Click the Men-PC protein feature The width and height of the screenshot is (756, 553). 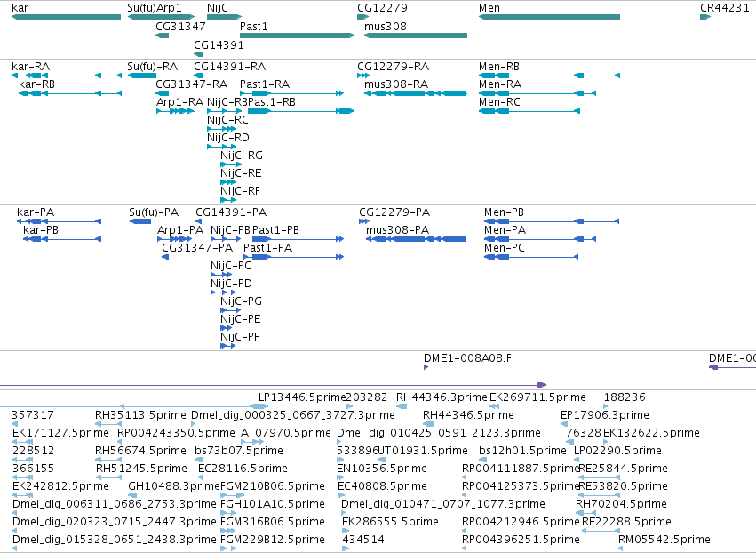click(x=531, y=257)
